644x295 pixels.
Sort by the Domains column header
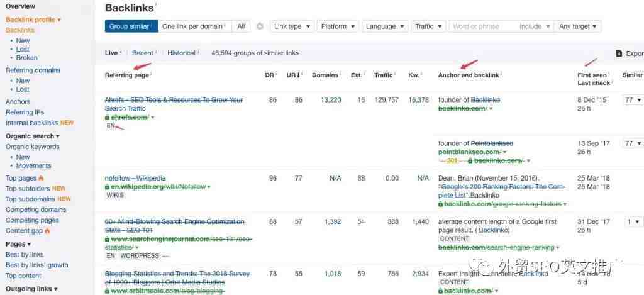coord(325,75)
